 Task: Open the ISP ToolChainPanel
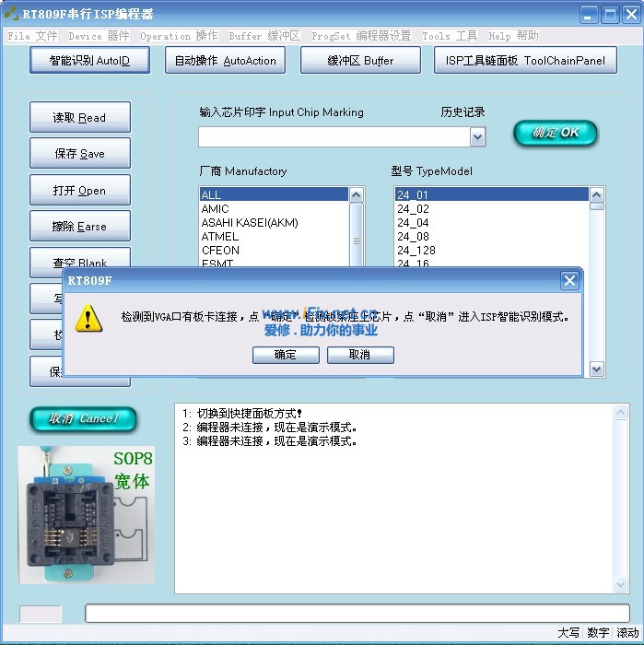point(525,61)
